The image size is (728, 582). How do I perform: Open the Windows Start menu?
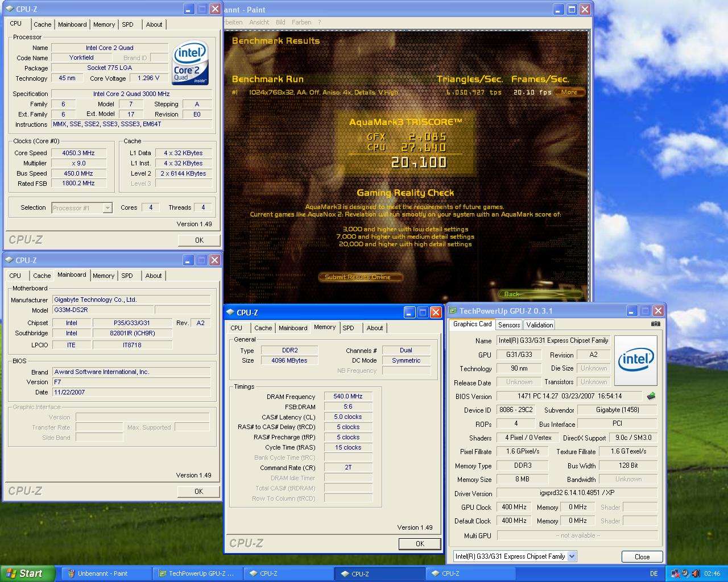[x=28, y=573]
